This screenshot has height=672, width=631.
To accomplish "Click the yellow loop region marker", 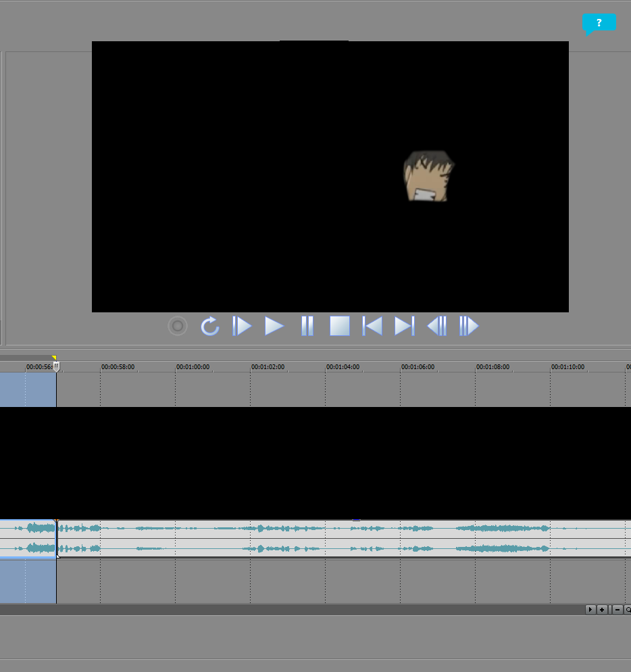I will coord(54,358).
